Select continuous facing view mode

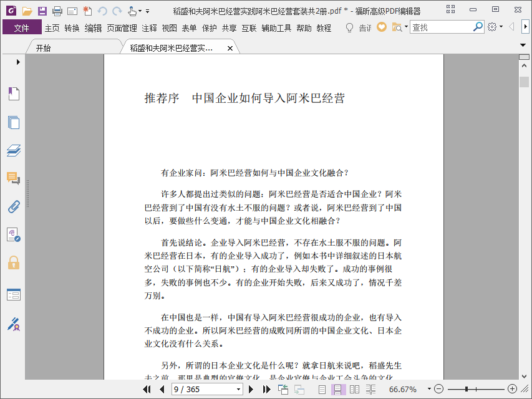[x=370, y=390]
